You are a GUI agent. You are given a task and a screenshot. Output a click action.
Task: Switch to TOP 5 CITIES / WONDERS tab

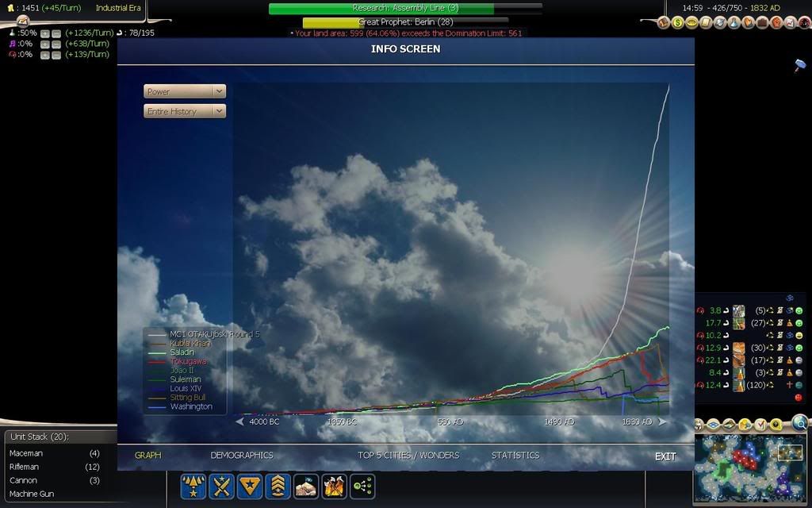coord(408,455)
